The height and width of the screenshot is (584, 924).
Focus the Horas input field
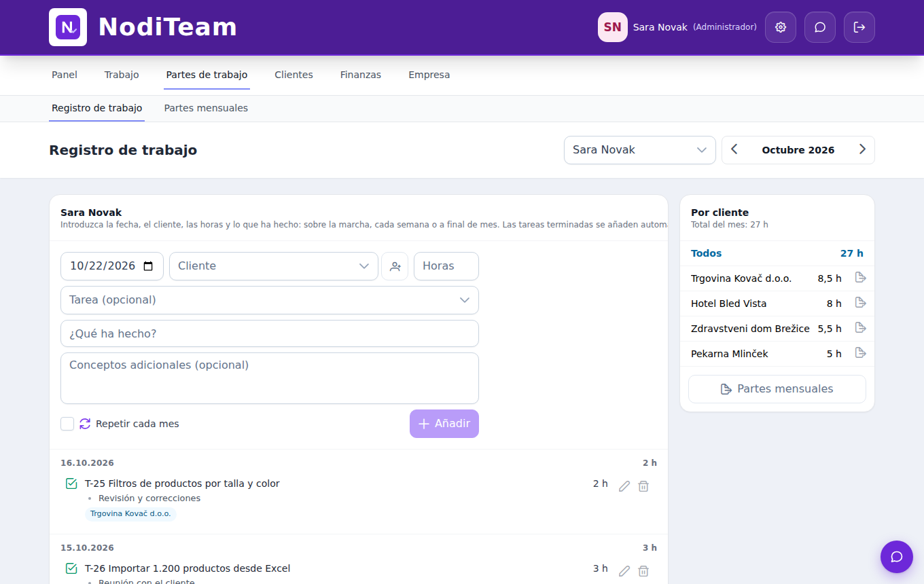[x=446, y=266]
